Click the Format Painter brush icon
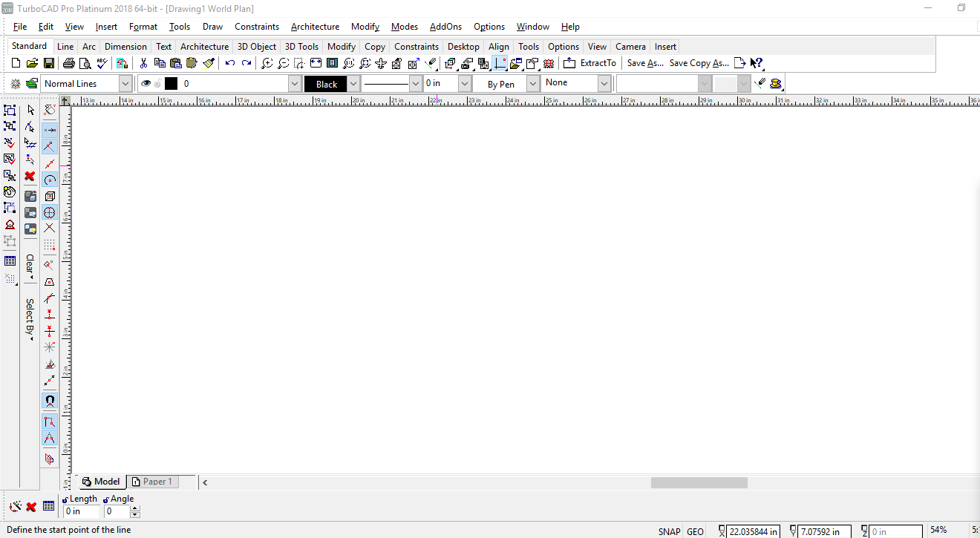 click(209, 63)
